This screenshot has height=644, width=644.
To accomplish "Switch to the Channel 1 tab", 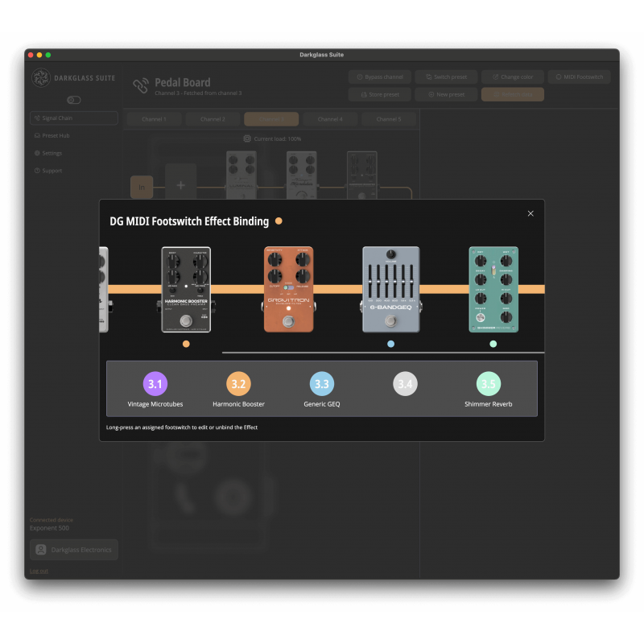I will click(x=154, y=119).
